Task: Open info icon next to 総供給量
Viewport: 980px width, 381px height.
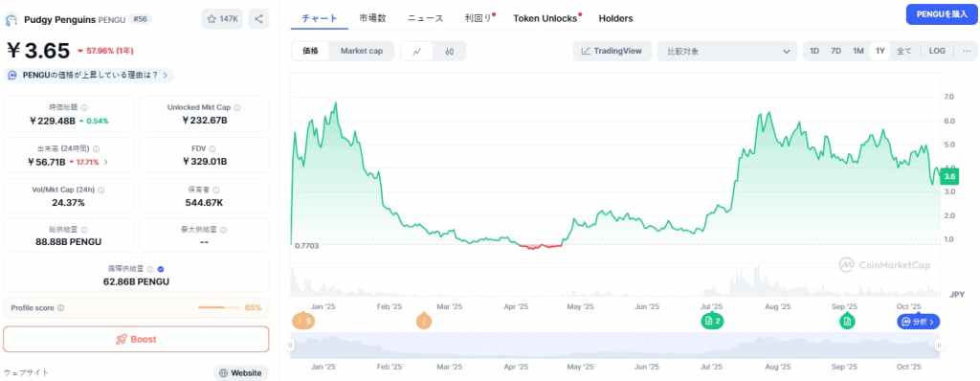Action: (x=84, y=230)
